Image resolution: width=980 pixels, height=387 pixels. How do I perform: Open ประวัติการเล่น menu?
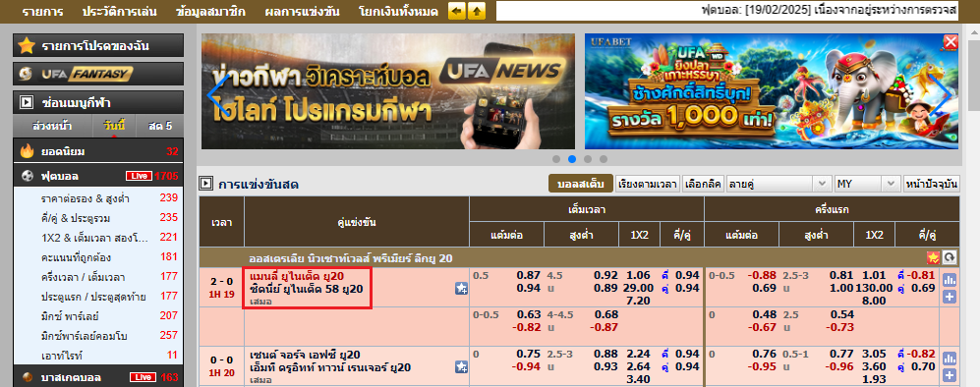119,11
